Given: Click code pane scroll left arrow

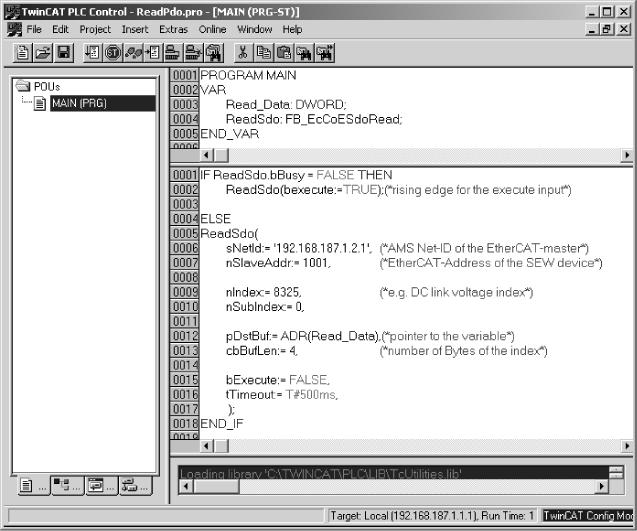Looking at the screenshot, I should (x=206, y=446).
